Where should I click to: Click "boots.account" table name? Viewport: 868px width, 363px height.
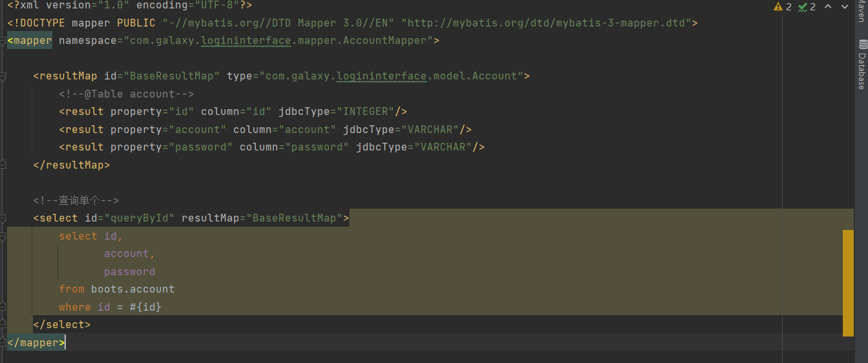[x=133, y=289]
